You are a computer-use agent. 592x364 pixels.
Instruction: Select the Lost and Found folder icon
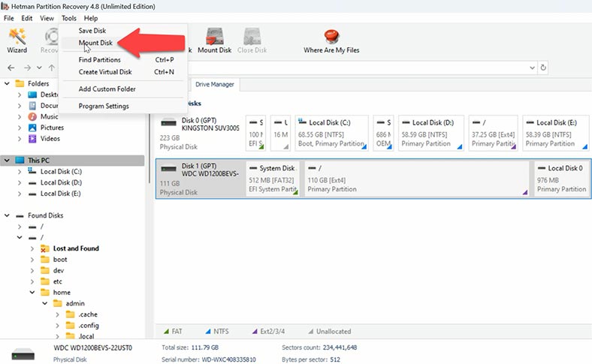[45, 248]
